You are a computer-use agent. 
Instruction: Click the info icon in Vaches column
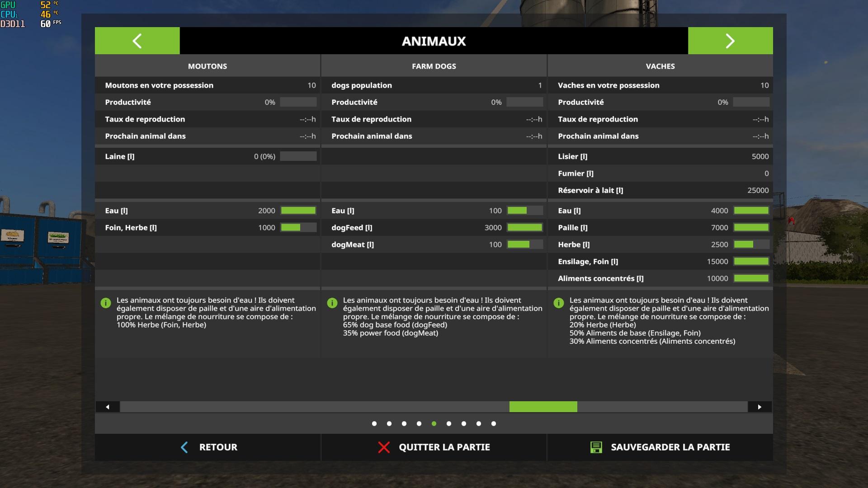559,303
